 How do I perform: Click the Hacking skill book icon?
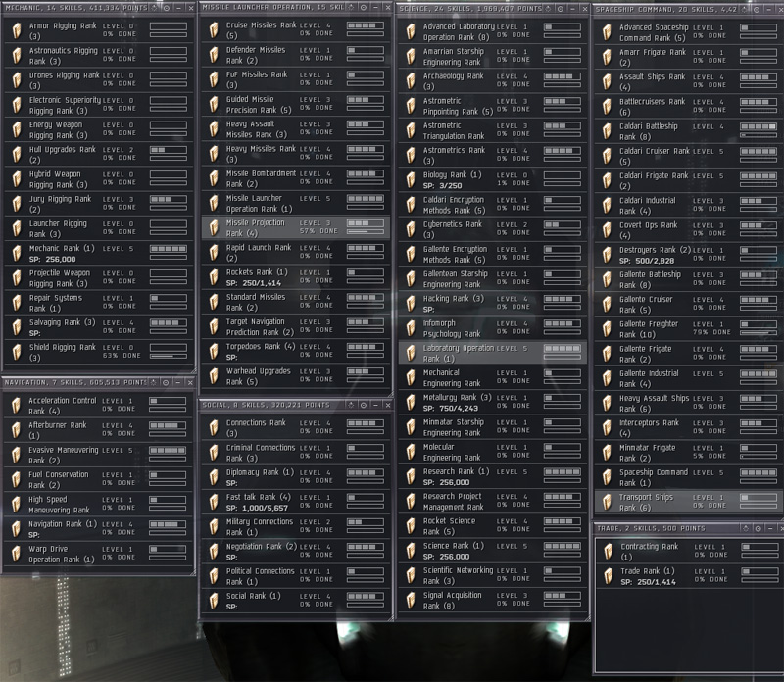point(411,303)
